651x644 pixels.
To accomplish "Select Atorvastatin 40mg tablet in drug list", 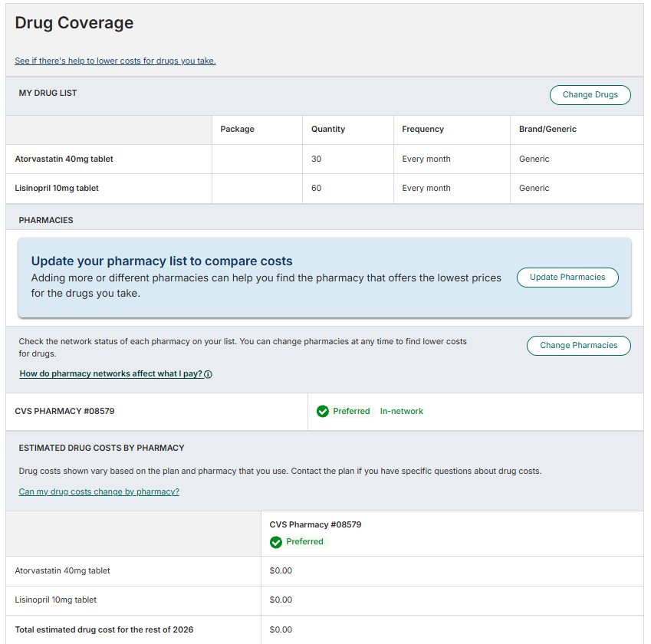I will (x=64, y=159).
